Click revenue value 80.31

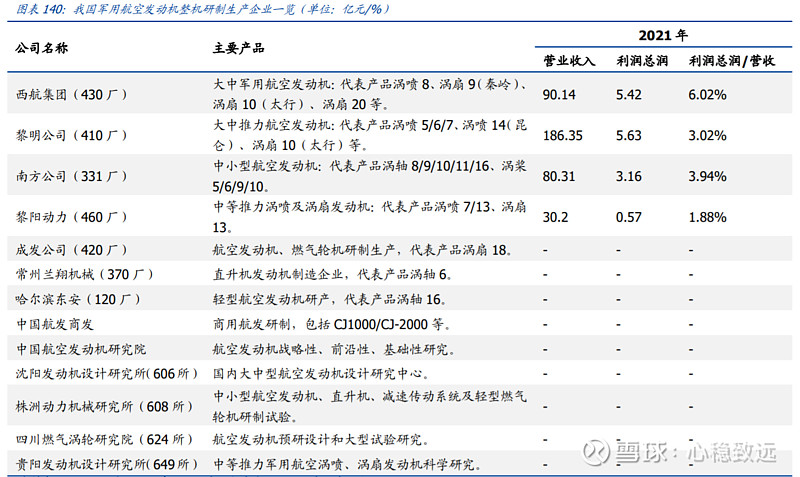click(559, 177)
